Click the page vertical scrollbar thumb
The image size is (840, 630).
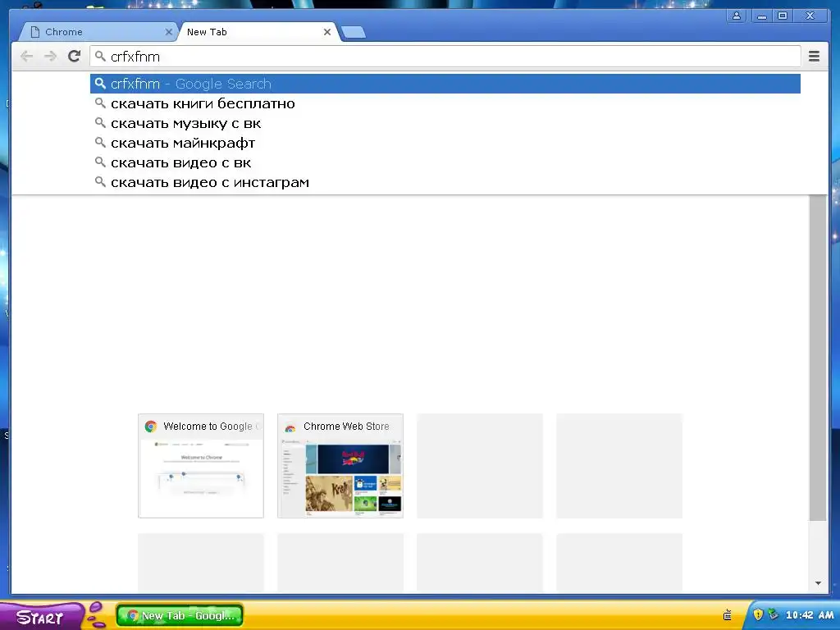coord(818,358)
